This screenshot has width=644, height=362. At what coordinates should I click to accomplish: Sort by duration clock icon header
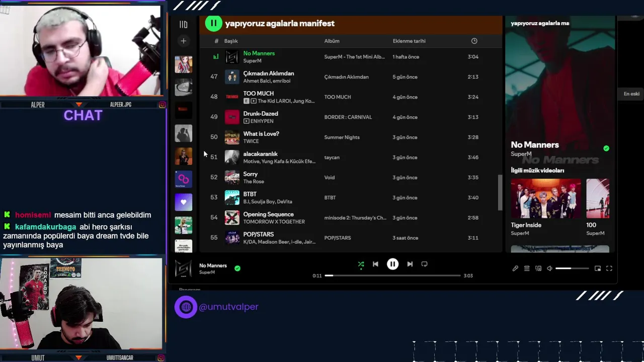tap(474, 41)
